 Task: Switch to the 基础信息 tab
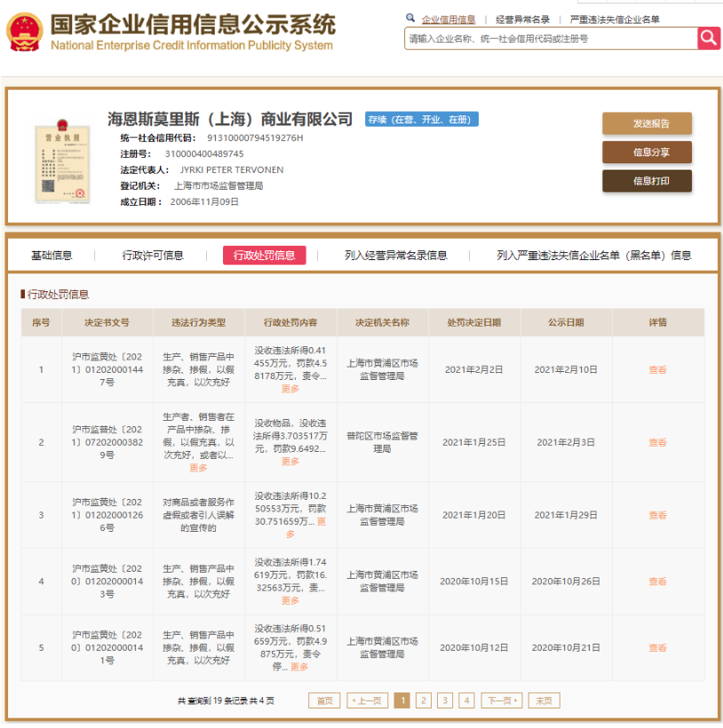[52, 256]
